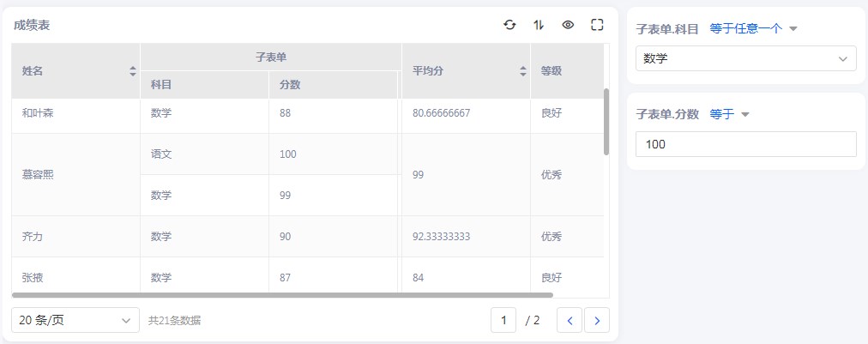This screenshot has height=344, width=868.
Task: Toggle the eye visibility icon
Action: coord(568,25)
